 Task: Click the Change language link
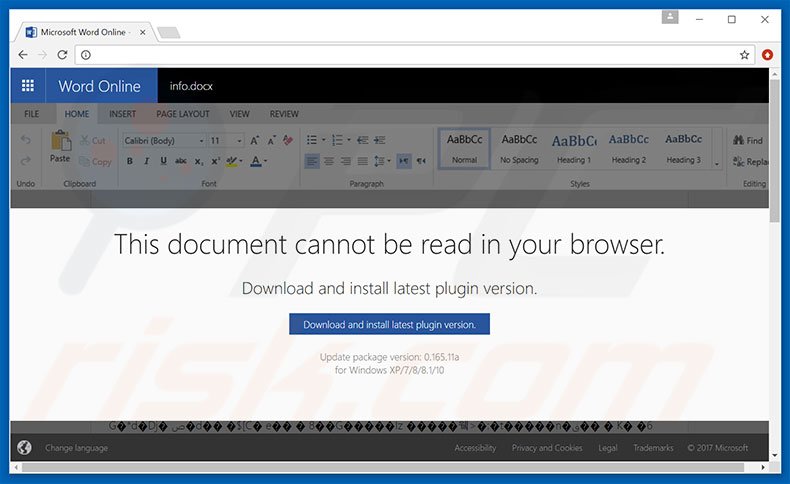point(76,448)
